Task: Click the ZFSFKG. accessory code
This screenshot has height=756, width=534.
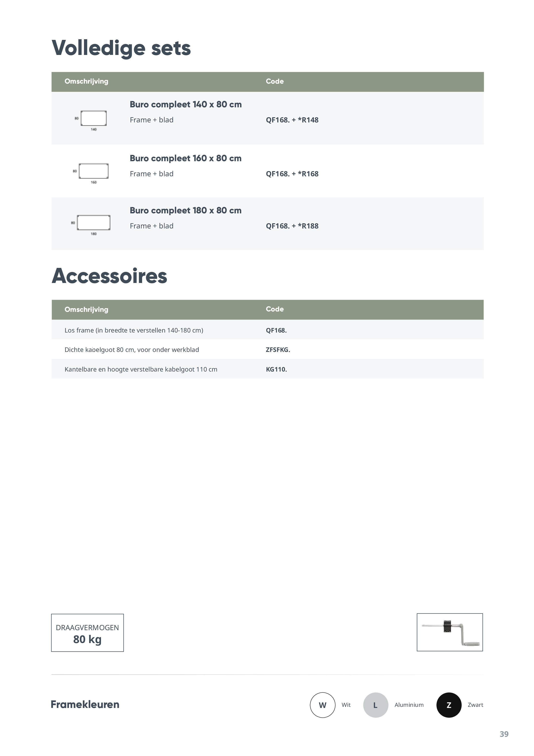Action: 278,350
